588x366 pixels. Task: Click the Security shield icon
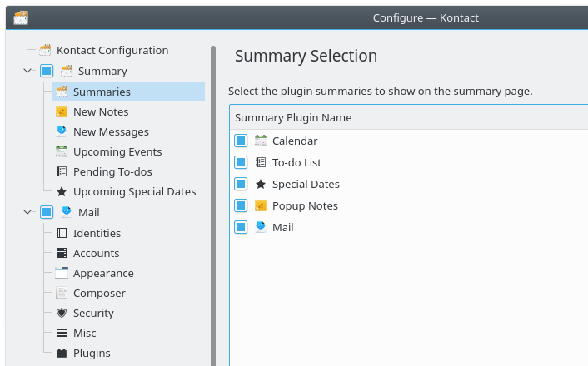pyautogui.click(x=62, y=314)
